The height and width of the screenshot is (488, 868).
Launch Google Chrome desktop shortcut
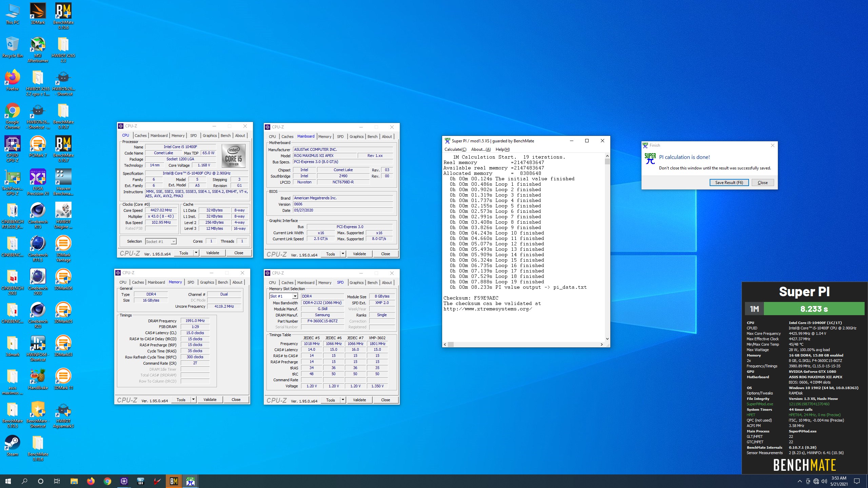[x=12, y=116]
